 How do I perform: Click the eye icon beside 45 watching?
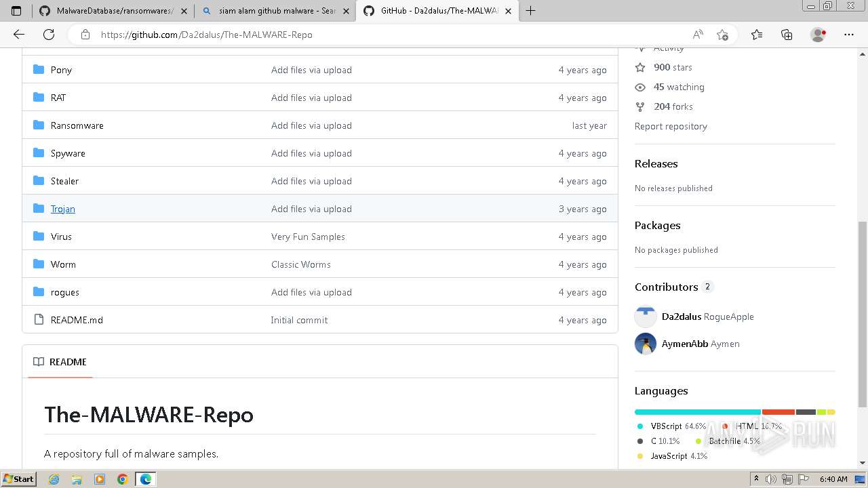tap(640, 87)
